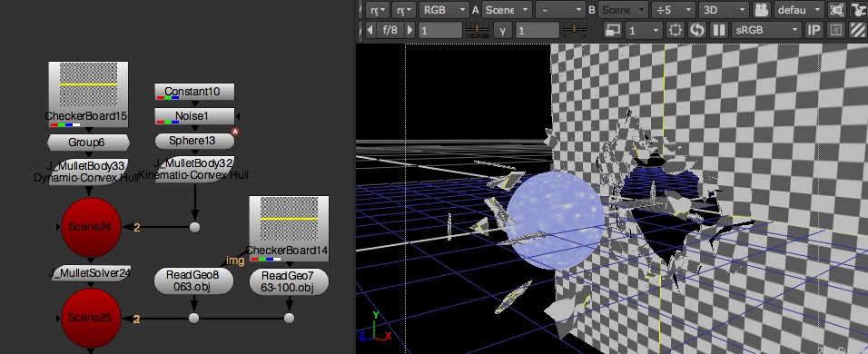
Task: Open the default camera dropdown
Action: pyautogui.click(x=799, y=10)
